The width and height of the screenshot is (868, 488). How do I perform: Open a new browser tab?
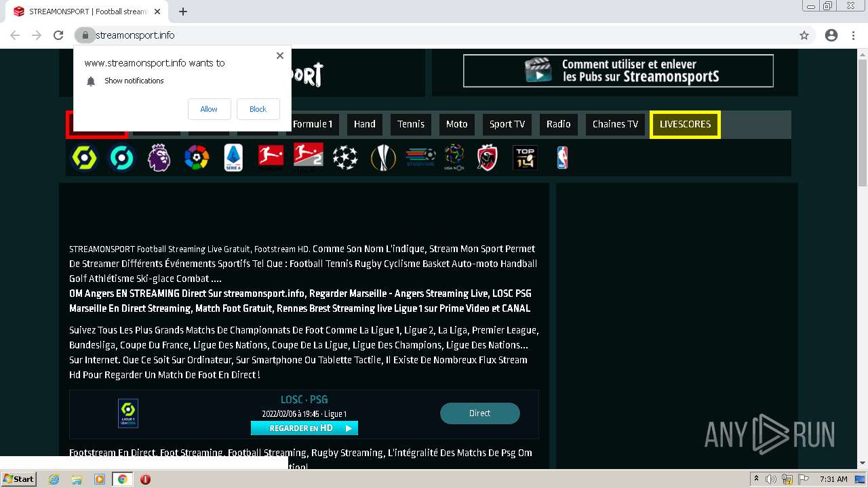[x=182, y=12]
